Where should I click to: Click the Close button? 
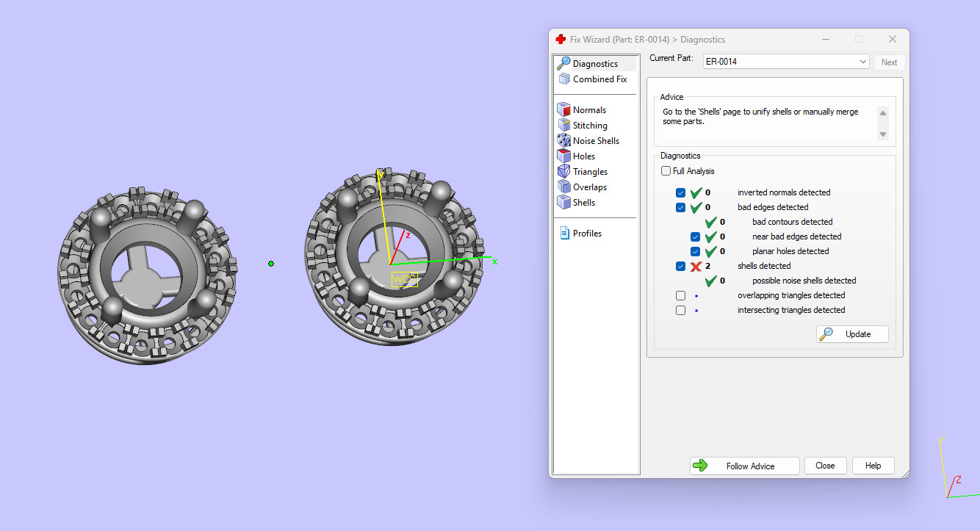pyautogui.click(x=825, y=466)
